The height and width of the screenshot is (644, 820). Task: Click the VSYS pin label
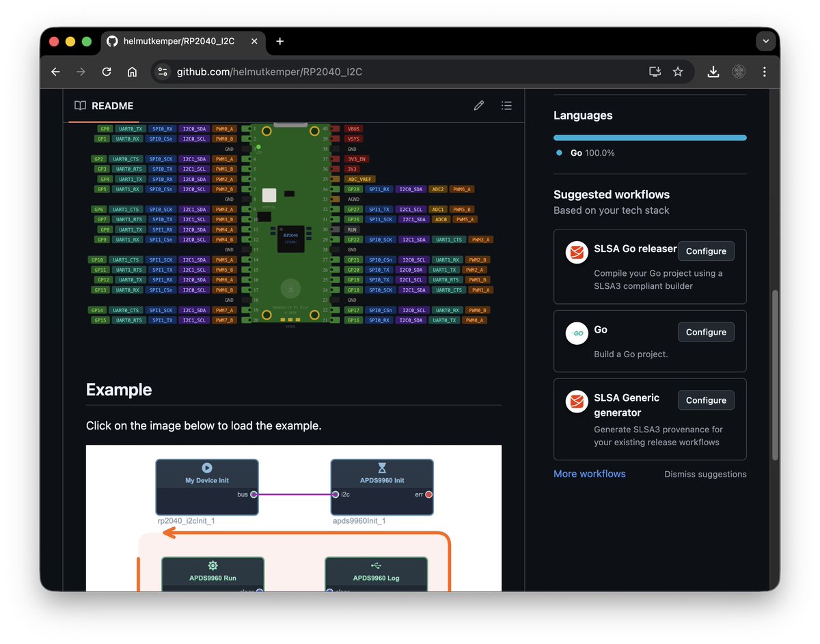pyautogui.click(x=353, y=139)
